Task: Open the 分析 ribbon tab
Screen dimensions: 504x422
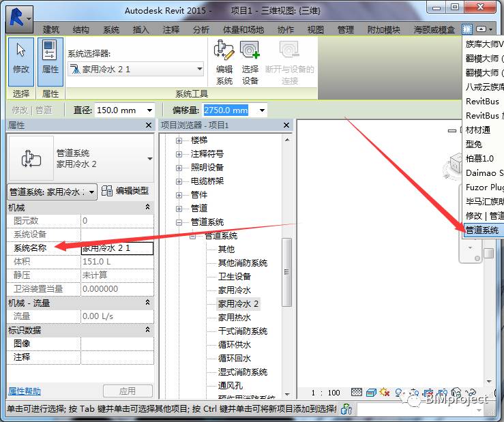Action: point(201,29)
